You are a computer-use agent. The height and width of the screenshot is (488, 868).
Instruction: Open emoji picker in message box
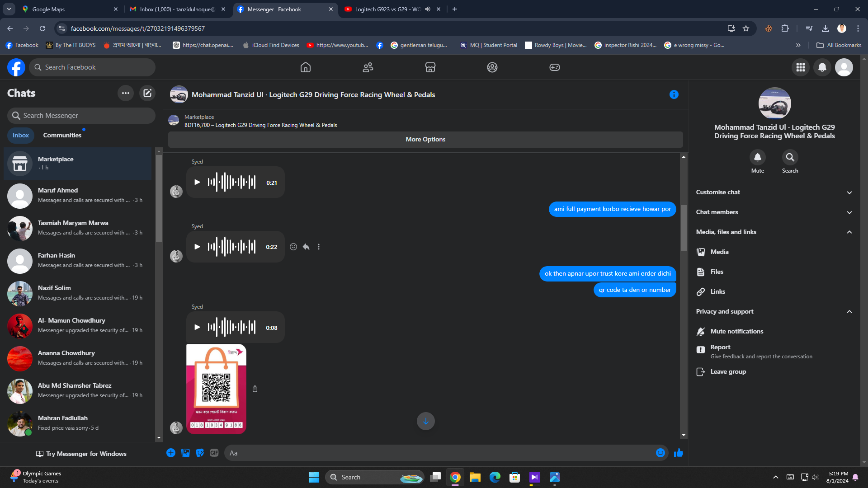click(x=660, y=453)
